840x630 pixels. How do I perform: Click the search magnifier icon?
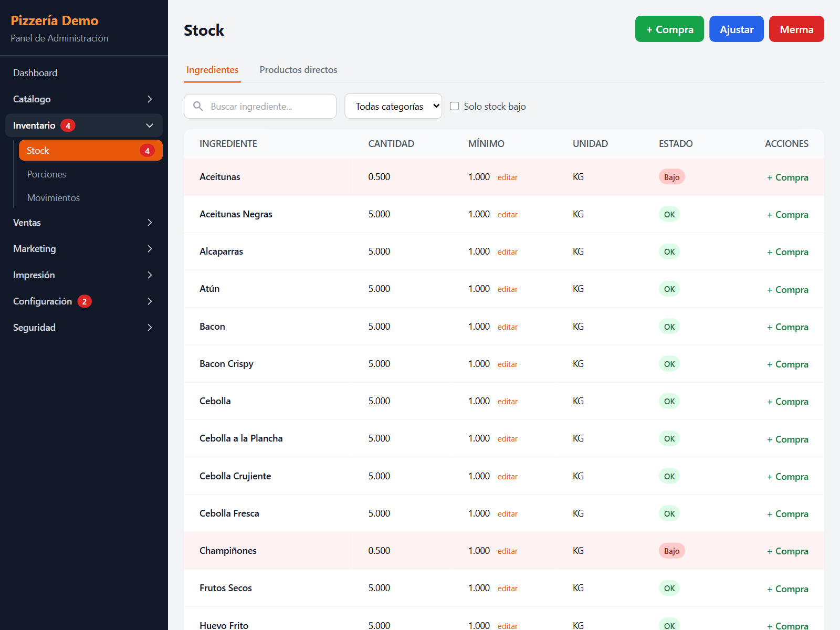click(198, 106)
